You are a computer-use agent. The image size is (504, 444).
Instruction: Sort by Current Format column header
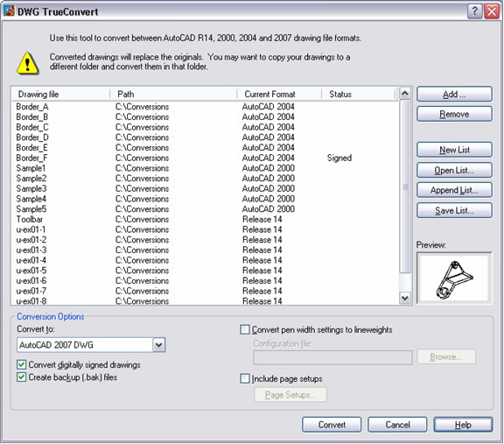coord(279,95)
